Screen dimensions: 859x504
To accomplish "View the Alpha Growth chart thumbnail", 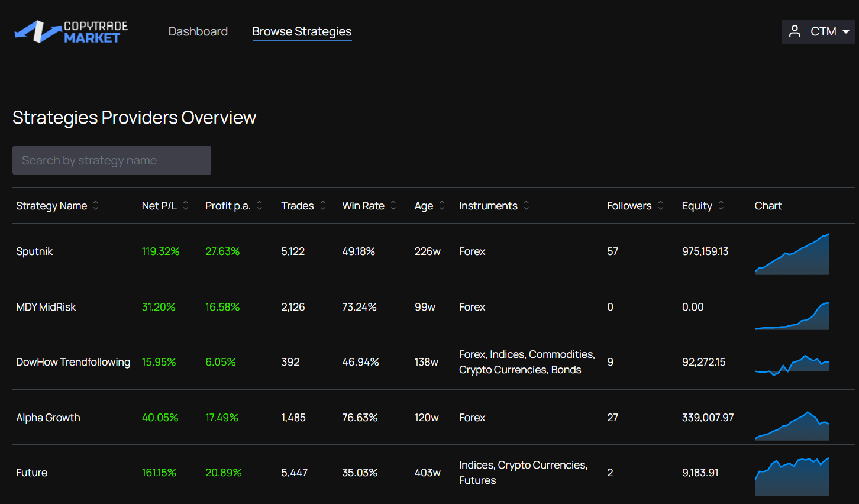I will click(792, 426).
